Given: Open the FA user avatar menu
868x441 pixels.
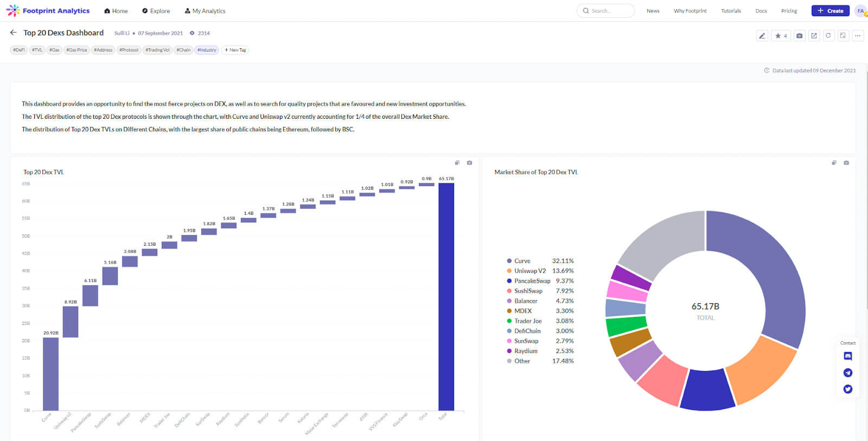Looking at the screenshot, I should 860,11.
